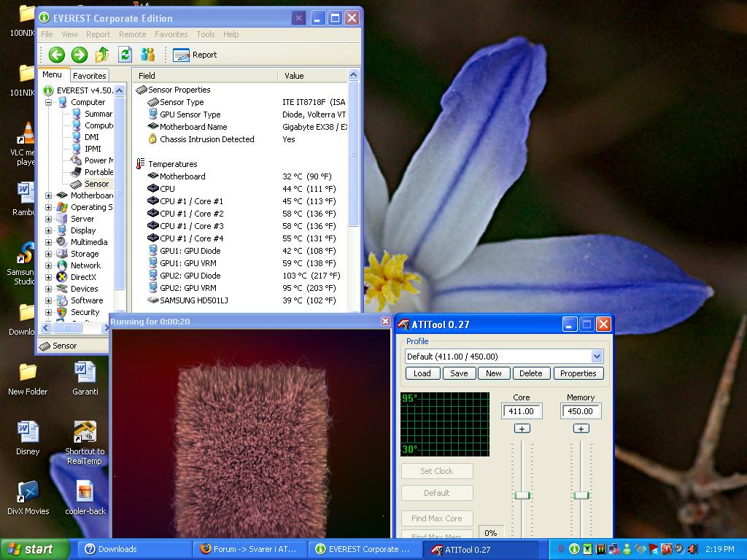Click the Up folder arrow icon in EVEREST
Viewport: 747px width, 560px height.
(x=102, y=55)
